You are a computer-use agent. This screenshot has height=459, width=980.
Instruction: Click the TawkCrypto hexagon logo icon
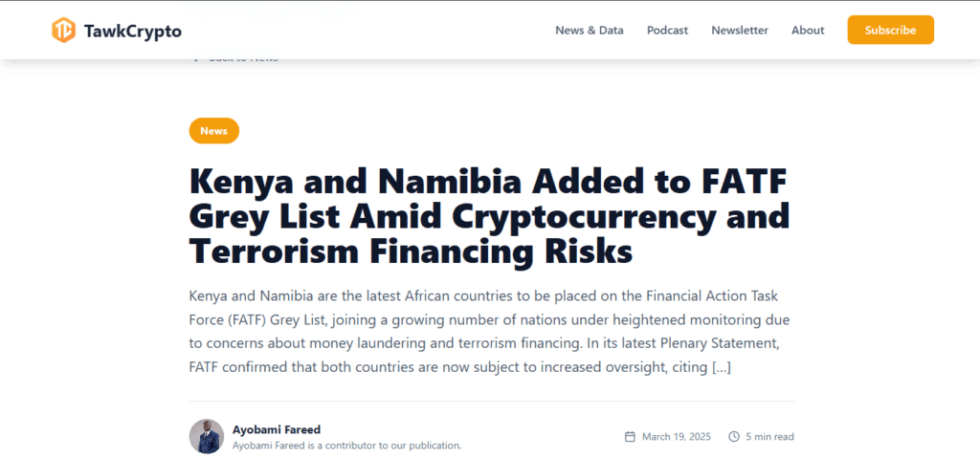point(63,30)
